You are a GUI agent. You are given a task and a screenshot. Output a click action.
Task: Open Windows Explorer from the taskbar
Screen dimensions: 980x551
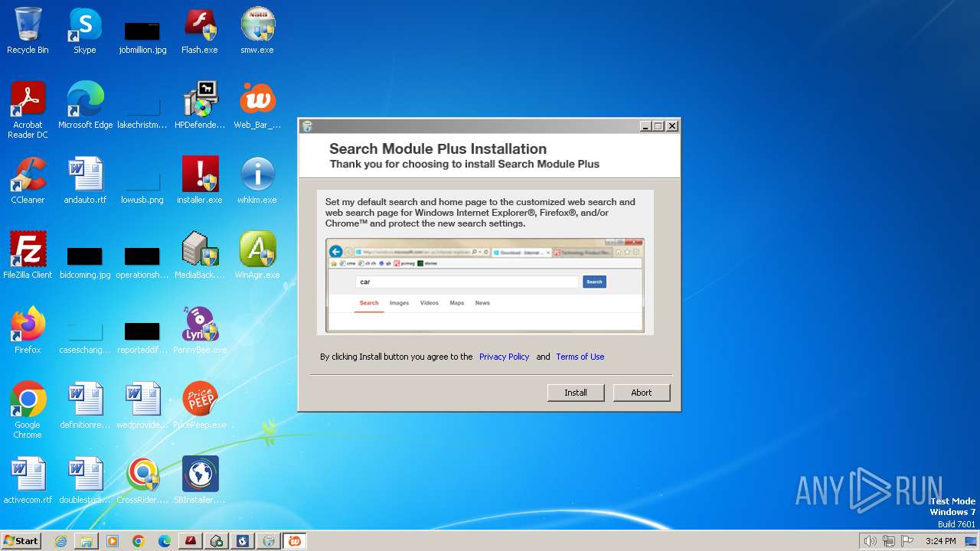[x=87, y=541]
